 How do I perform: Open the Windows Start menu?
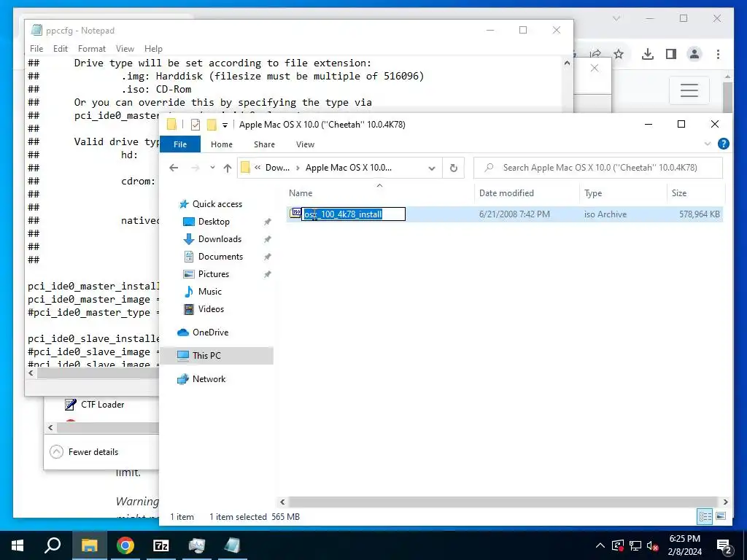click(18, 545)
